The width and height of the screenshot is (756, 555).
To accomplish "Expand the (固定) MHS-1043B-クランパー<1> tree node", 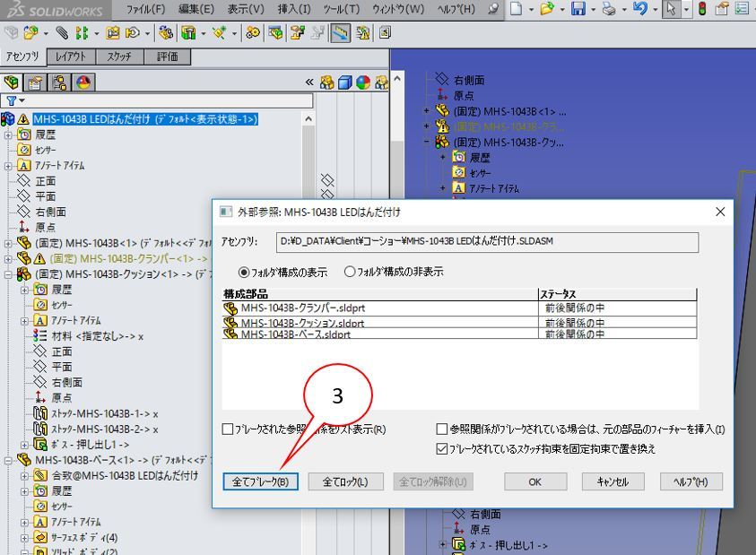I will pos(8,259).
